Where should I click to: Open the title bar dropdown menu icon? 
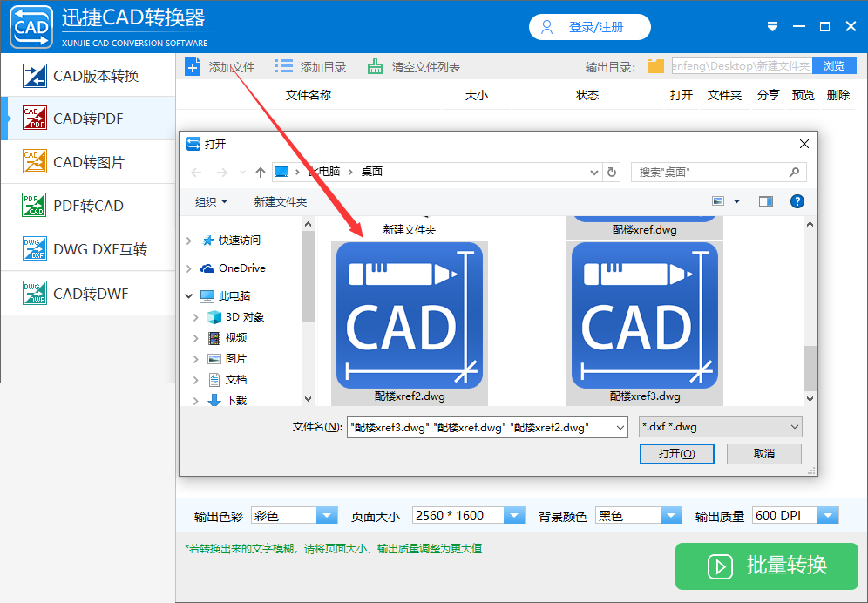coord(773,27)
